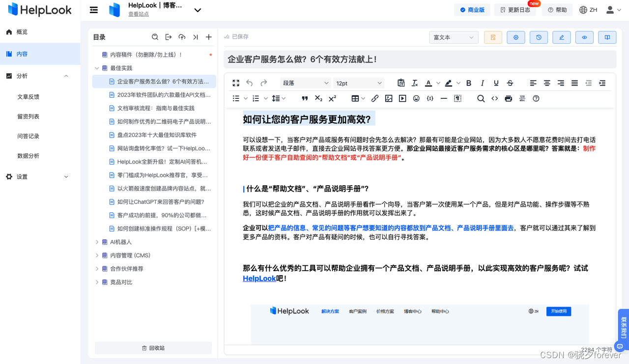
Task: Open the article settings gear button
Action: click(x=516, y=37)
